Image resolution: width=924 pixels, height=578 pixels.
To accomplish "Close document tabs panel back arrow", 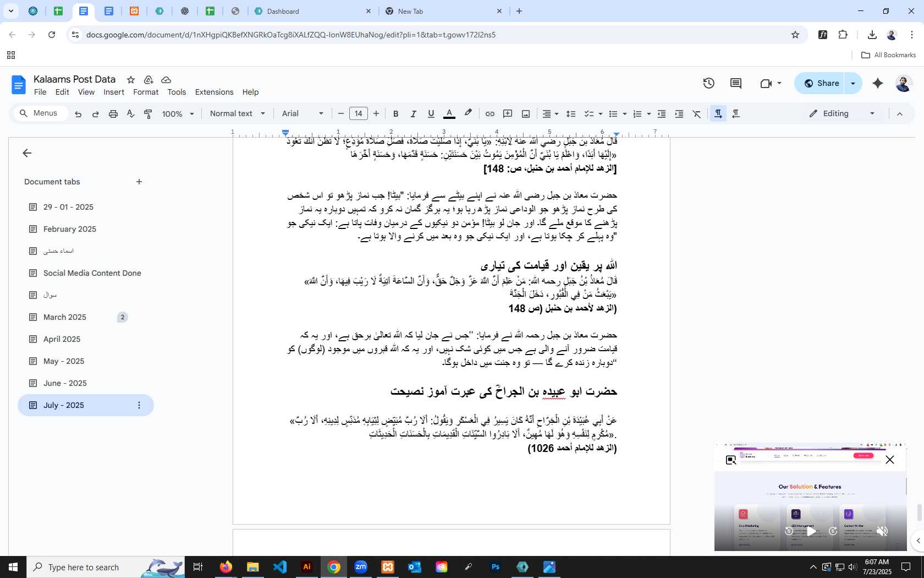I will [27, 153].
